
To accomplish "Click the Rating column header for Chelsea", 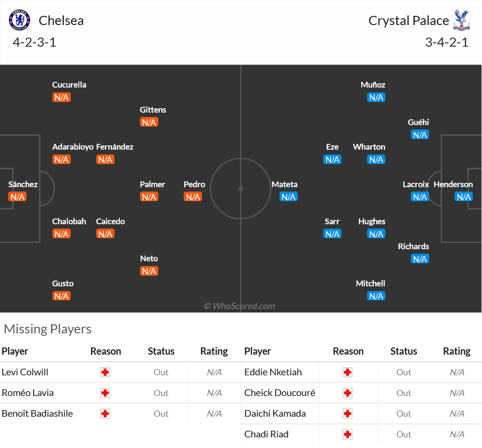I will (214, 351).
